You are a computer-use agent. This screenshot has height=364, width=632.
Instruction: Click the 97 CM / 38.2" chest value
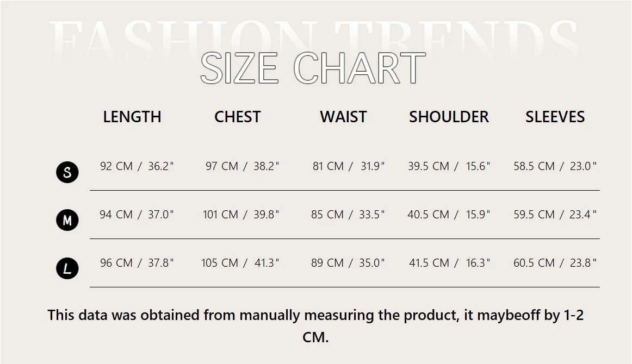click(x=242, y=166)
